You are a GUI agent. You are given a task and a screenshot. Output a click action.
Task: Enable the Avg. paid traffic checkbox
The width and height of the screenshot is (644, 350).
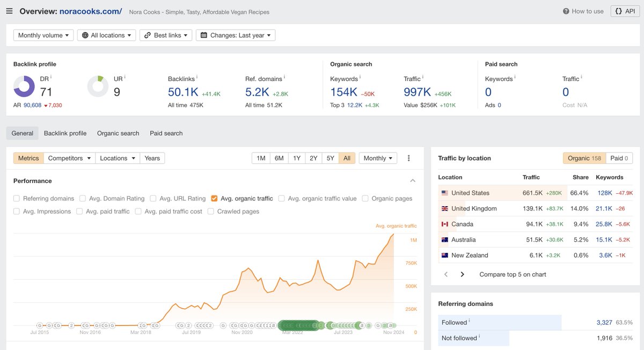click(79, 212)
